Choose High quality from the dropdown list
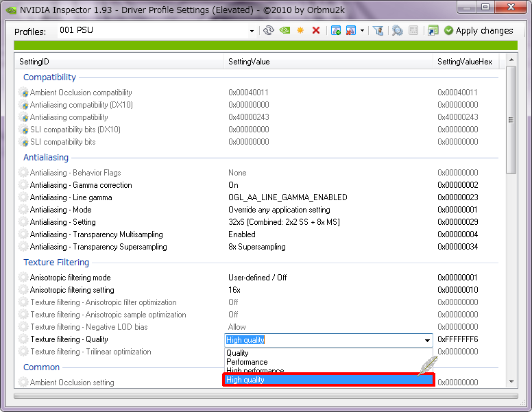 click(x=328, y=380)
